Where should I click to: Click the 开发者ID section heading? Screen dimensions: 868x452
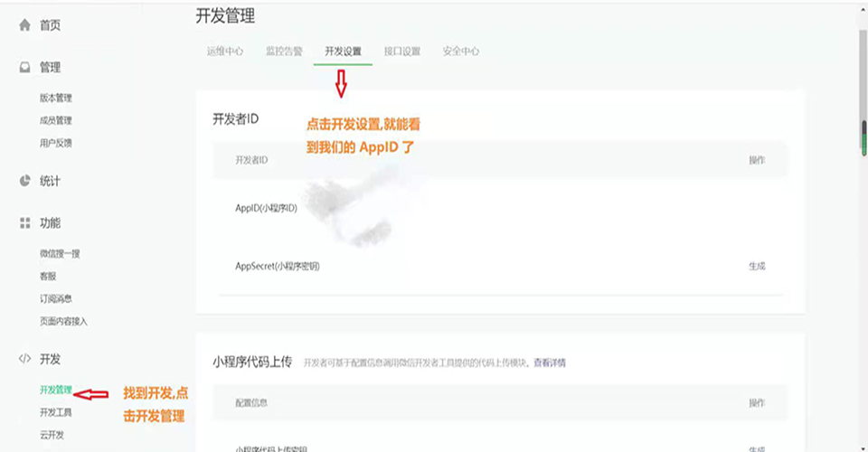236,119
